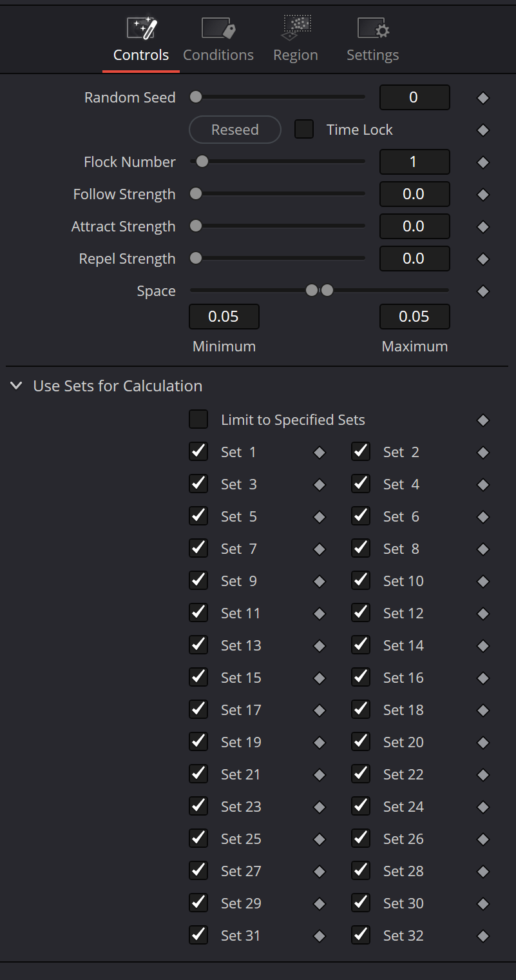Screen dimensions: 516x980
Task: Toggle keyframe diamond for Set 13
Action: click(x=320, y=646)
